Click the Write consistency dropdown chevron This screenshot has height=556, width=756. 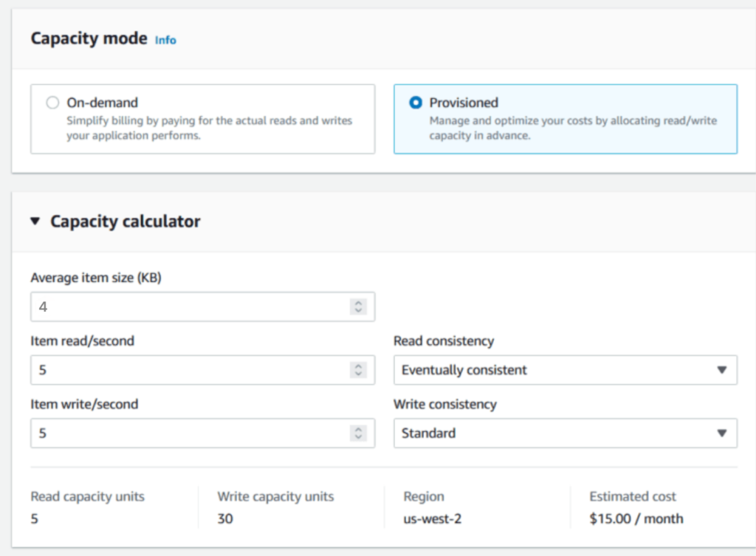pos(721,433)
